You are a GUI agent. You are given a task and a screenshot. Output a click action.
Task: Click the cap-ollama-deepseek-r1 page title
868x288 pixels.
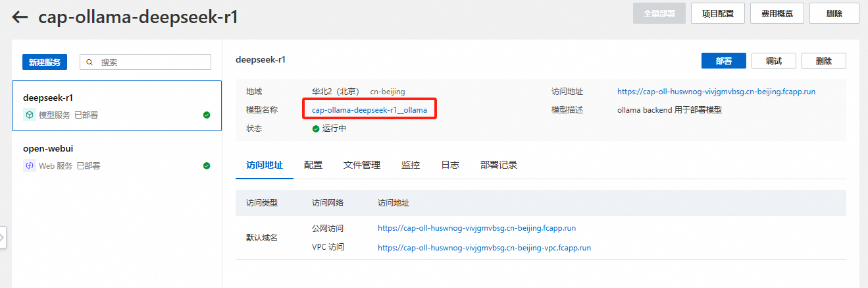click(x=138, y=17)
